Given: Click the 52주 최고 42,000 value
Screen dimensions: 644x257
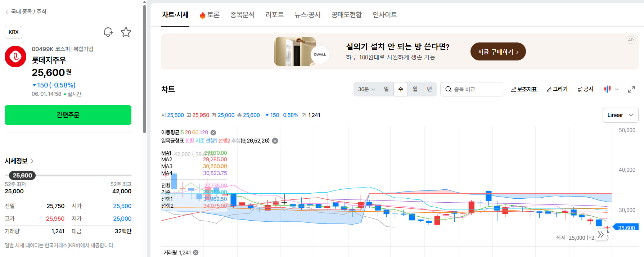Looking at the screenshot, I should click(122, 191).
